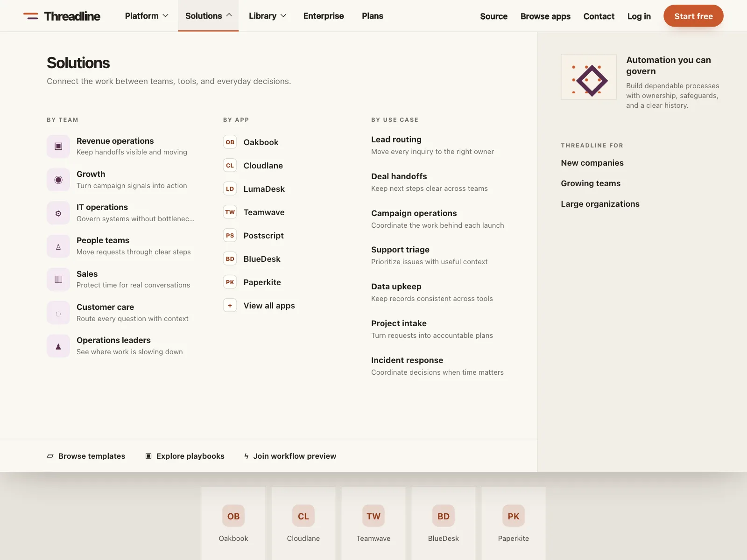This screenshot has height=560, width=747.
Task: Open the Contact page
Action: point(599,16)
